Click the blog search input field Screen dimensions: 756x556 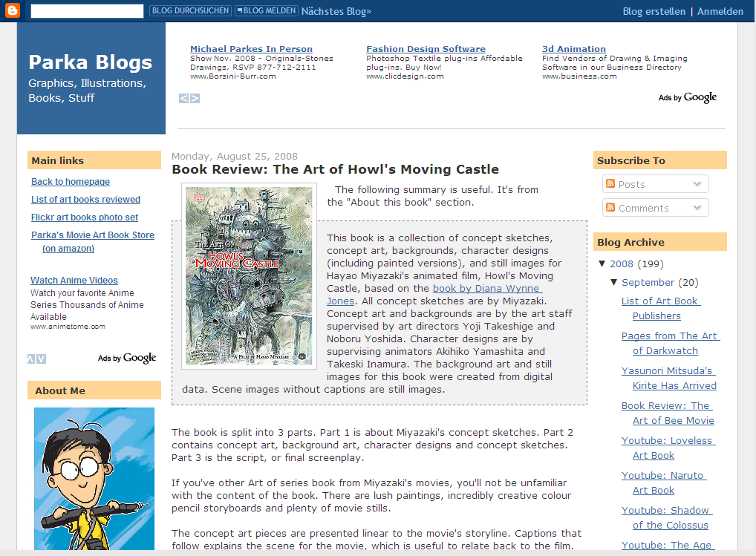click(x=88, y=11)
